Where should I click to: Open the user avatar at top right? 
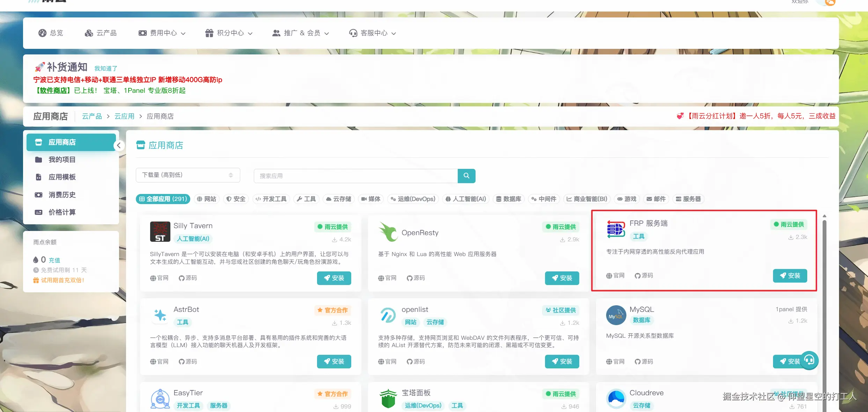pyautogui.click(x=830, y=3)
